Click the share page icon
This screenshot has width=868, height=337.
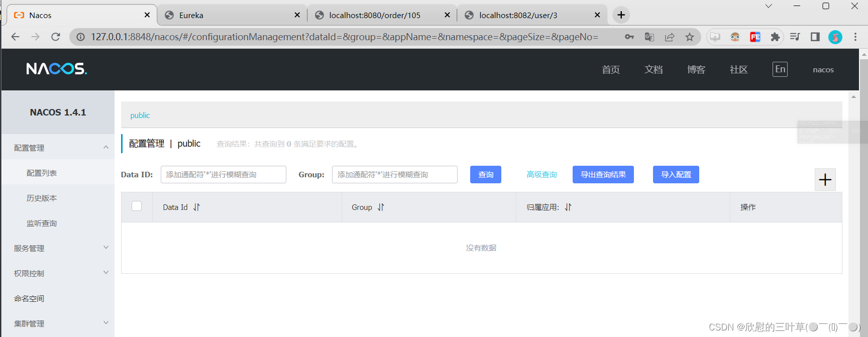670,37
